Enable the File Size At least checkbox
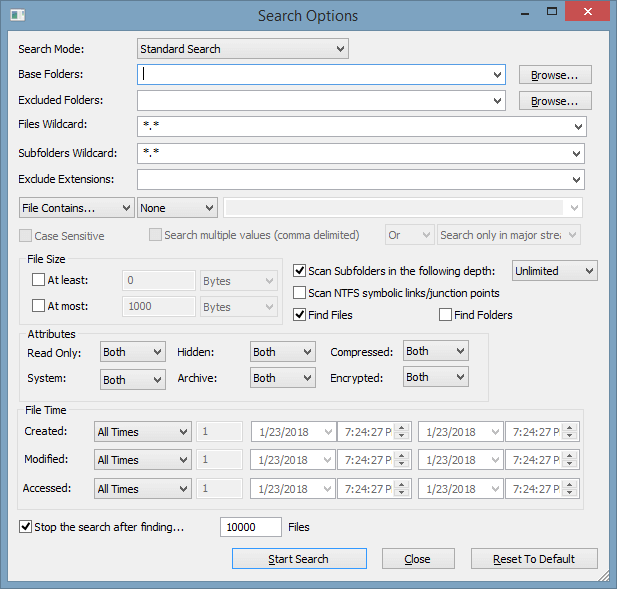The height and width of the screenshot is (589, 617). pos(38,280)
